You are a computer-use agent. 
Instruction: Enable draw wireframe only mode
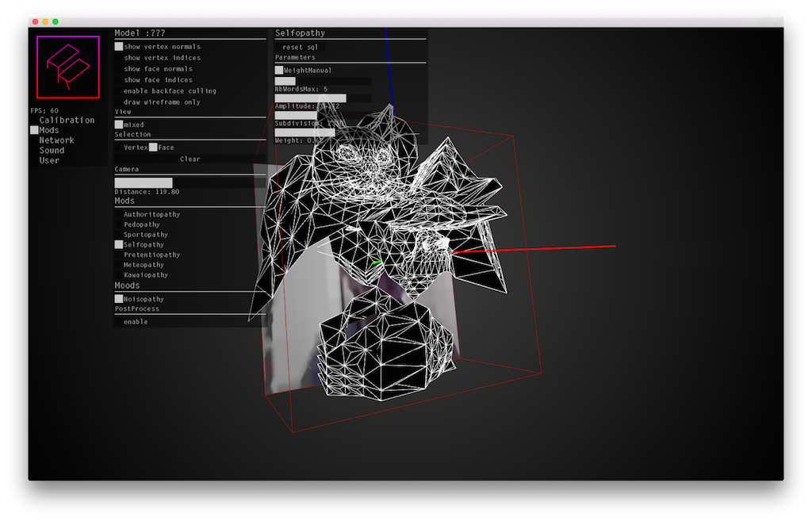117,102
